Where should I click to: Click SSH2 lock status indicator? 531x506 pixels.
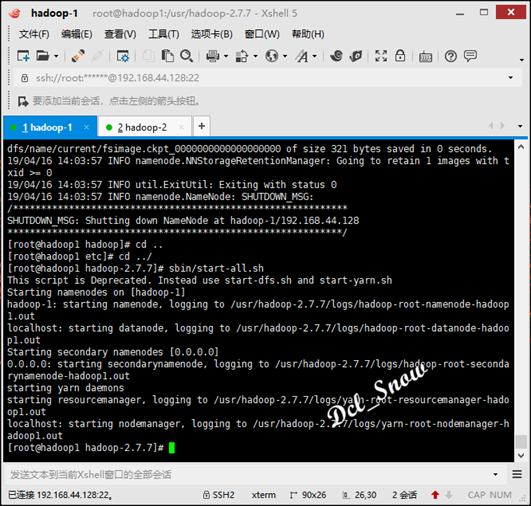219,495
